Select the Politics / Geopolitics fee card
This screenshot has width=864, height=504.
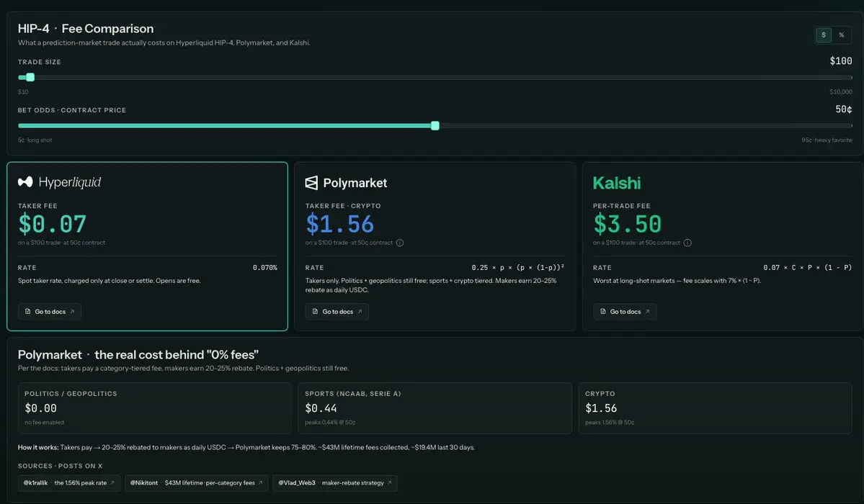(154, 408)
